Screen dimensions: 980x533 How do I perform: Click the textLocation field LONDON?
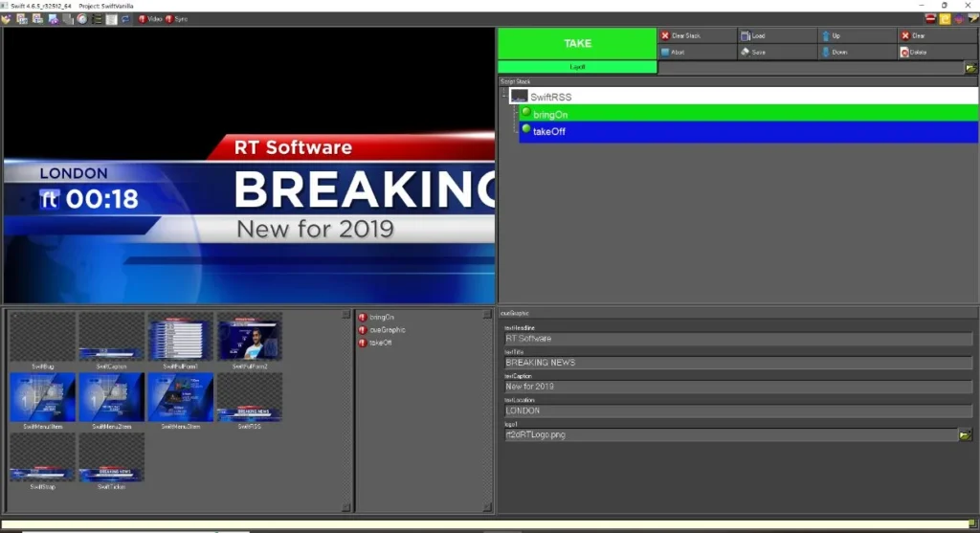coord(738,411)
